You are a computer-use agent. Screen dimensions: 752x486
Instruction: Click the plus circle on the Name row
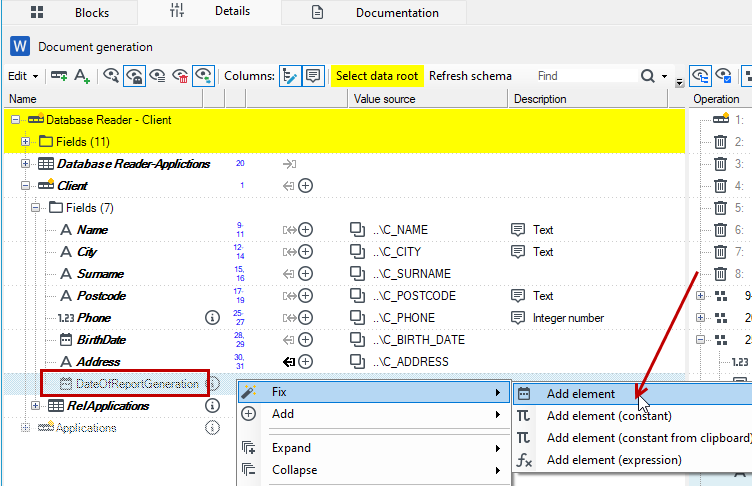pos(306,230)
